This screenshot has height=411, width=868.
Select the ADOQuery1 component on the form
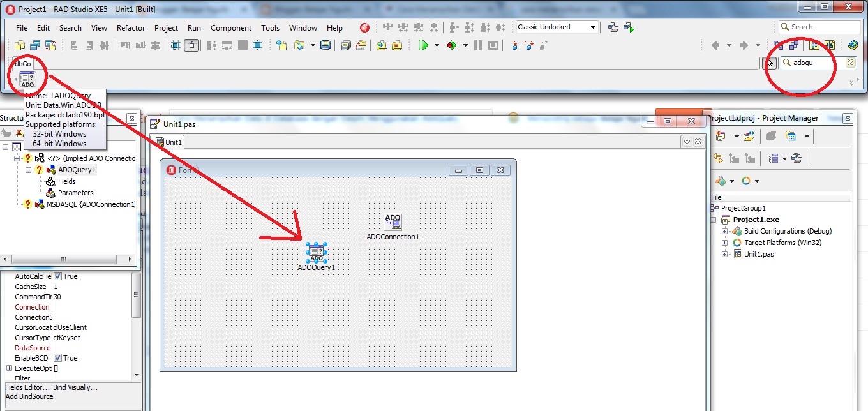coord(316,253)
